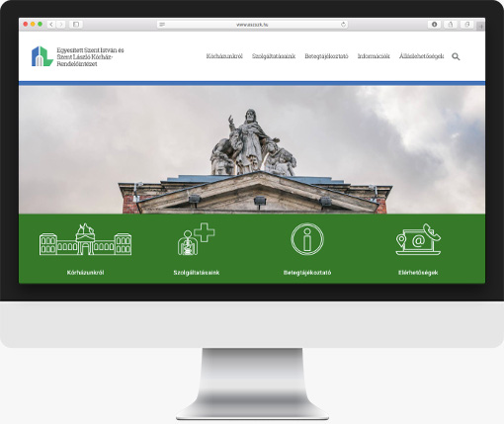Toggle the Safari sidebar button
The width and height of the screenshot is (504, 424).
pos(76,25)
